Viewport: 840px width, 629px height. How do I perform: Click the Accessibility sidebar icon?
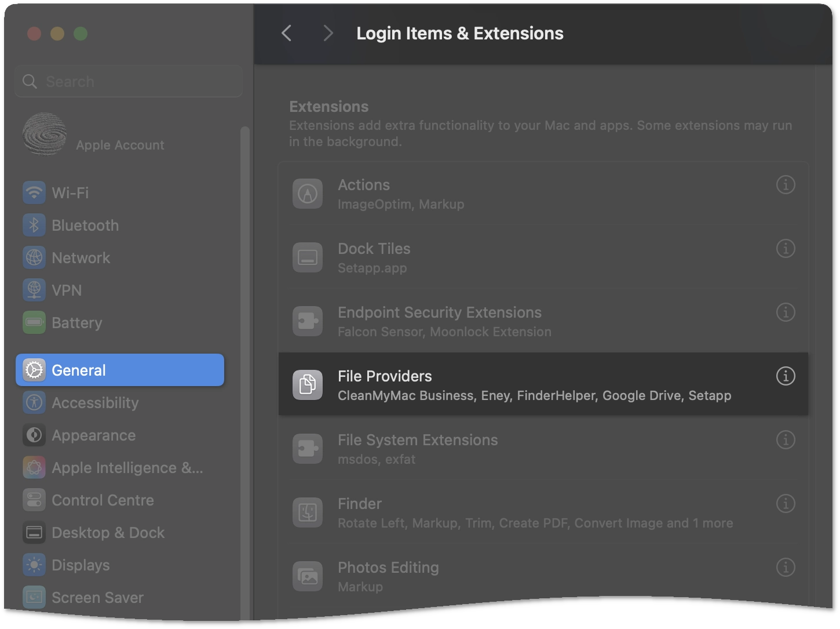tap(34, 402)
